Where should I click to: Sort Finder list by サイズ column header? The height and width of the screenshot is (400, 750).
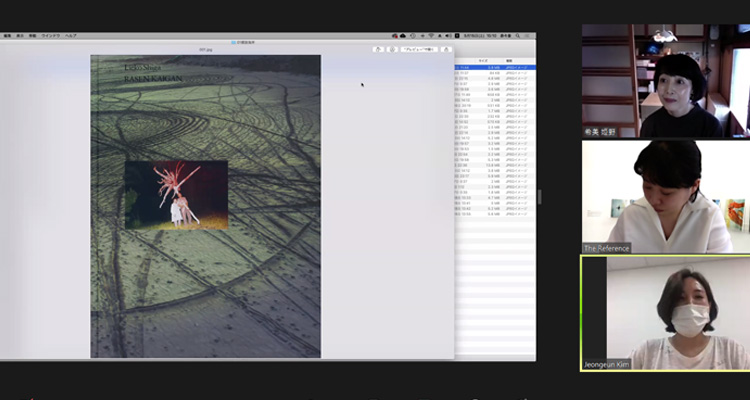484,61
